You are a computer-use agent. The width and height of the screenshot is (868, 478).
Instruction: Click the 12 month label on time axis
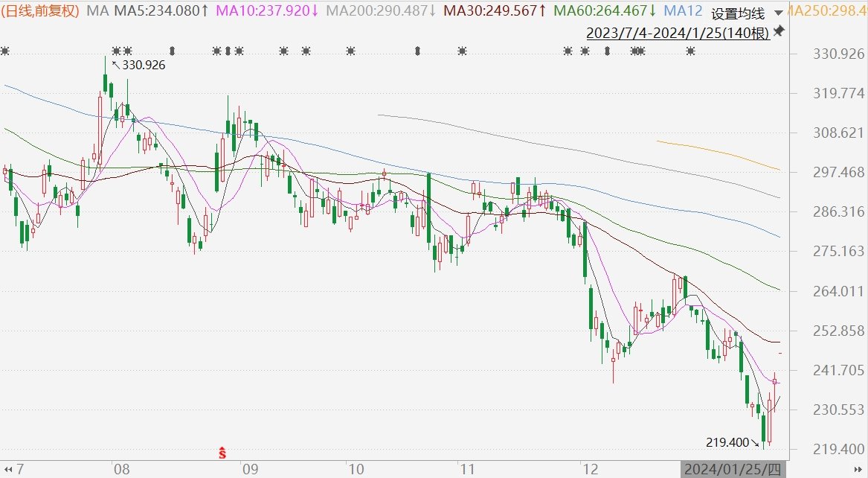591,470
